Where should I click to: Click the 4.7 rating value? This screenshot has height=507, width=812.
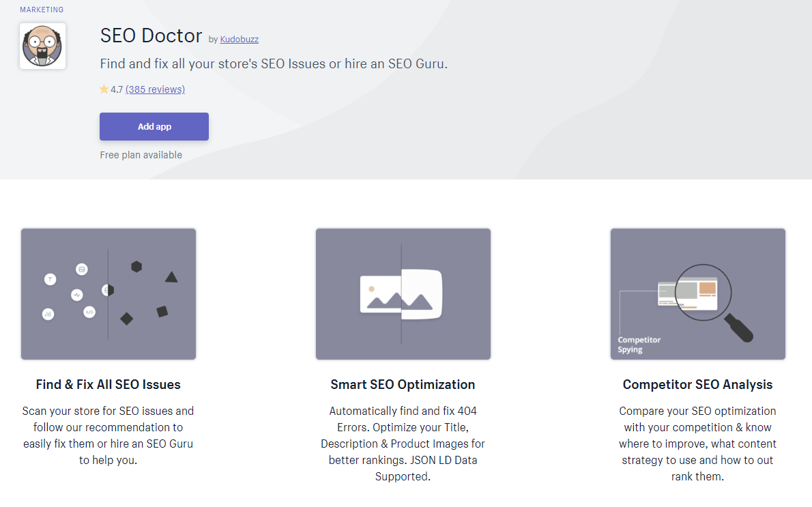click(117, 89)
